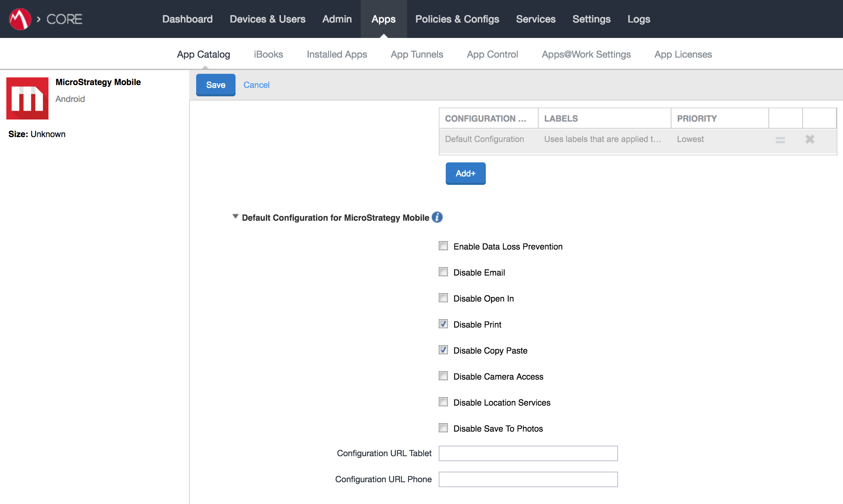Switch to Installed Apps tab
Screen dimensions: 843x504
(x=337, y=54)
